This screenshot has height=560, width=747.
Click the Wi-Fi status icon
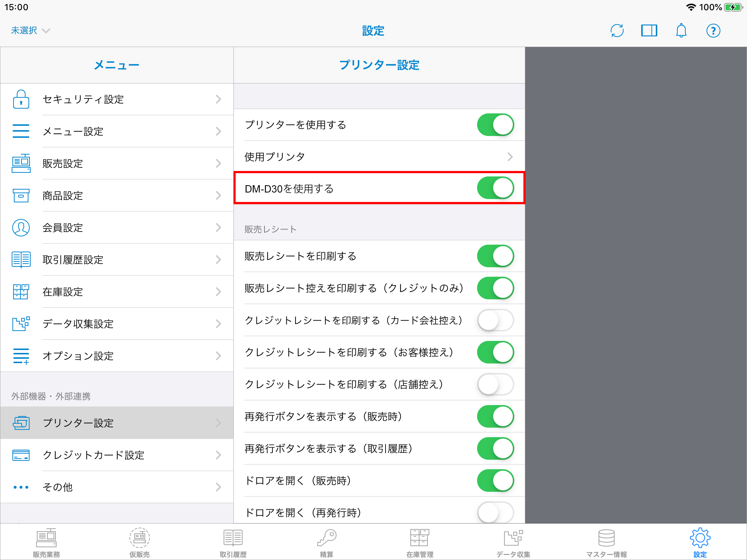tap(691, 7)
